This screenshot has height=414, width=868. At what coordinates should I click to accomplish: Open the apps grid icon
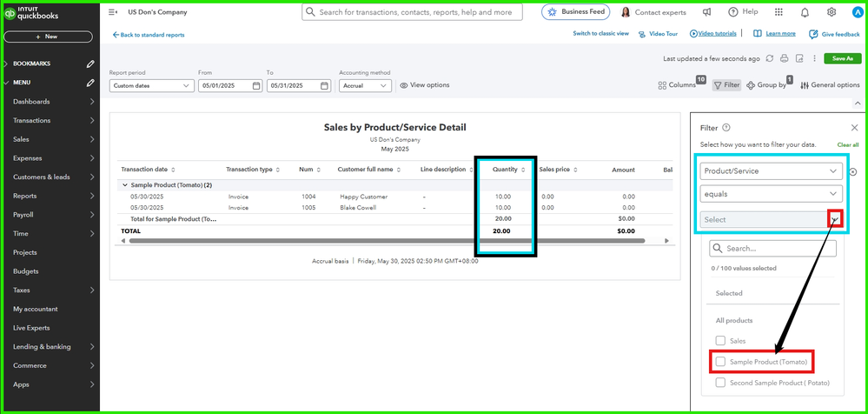pos(779,12)
